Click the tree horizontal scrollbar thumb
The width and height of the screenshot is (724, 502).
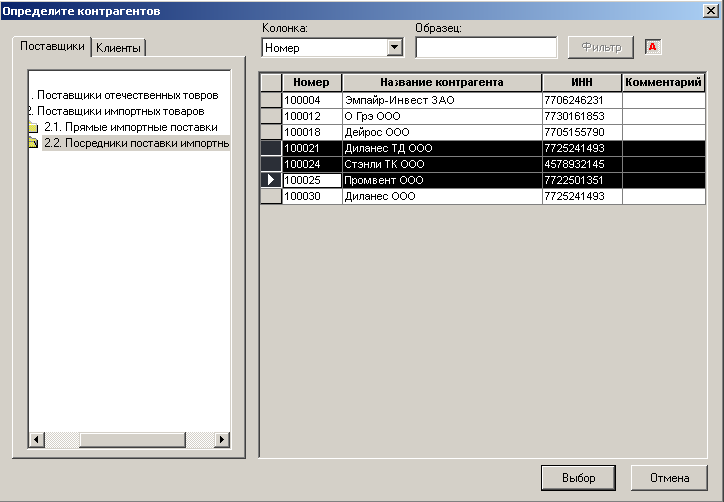pyautogui.click(x=132, y=439)
